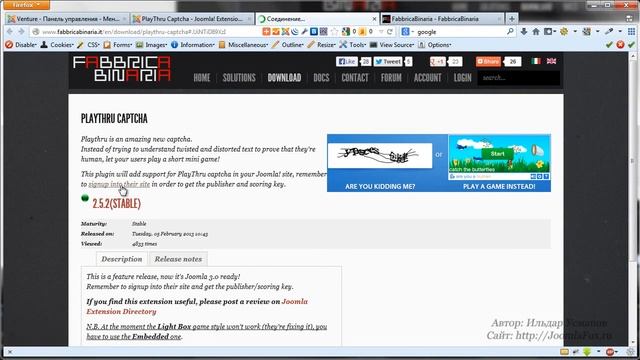The width and height of the screenshot is (640, 360).
Task: Close the bottom add-on bar with X
Action: coord(10,352)
